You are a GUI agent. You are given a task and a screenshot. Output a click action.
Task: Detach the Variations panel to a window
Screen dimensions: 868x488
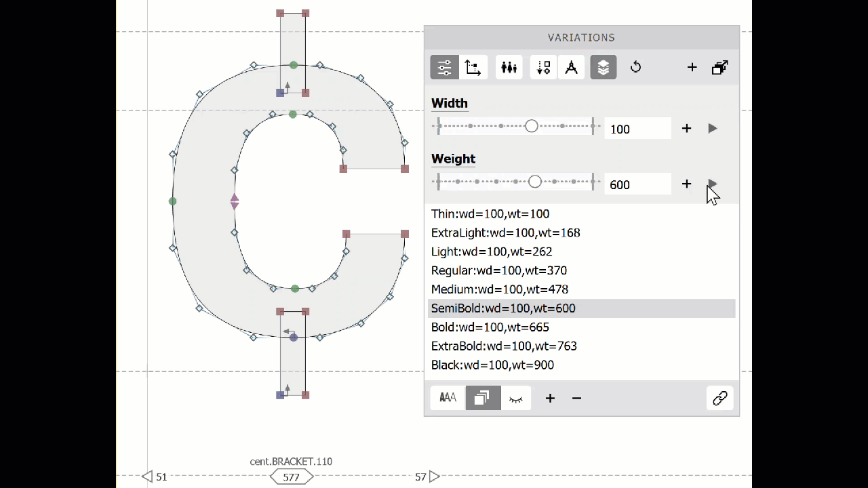[x=720, y=67]
